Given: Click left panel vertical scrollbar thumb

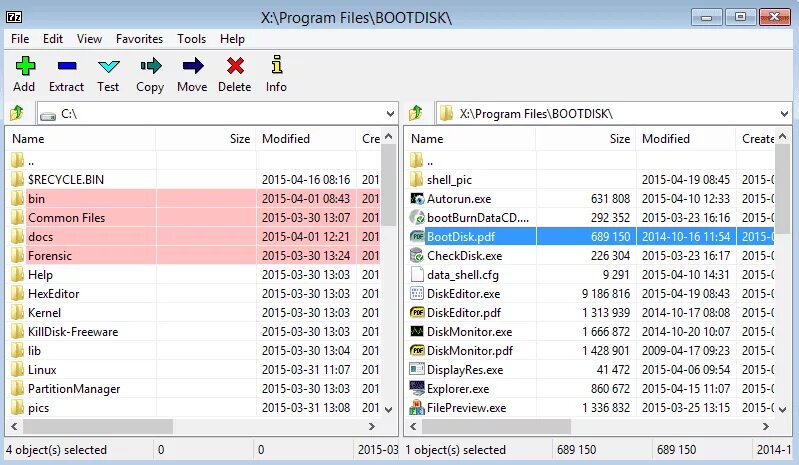Looking at the screenshot, I should 389,184.
